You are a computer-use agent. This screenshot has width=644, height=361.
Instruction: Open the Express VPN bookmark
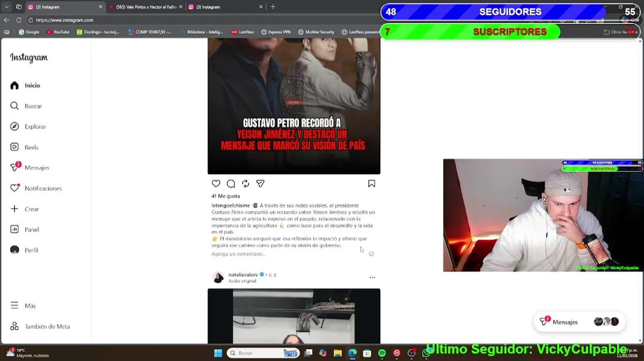point(276,32)
